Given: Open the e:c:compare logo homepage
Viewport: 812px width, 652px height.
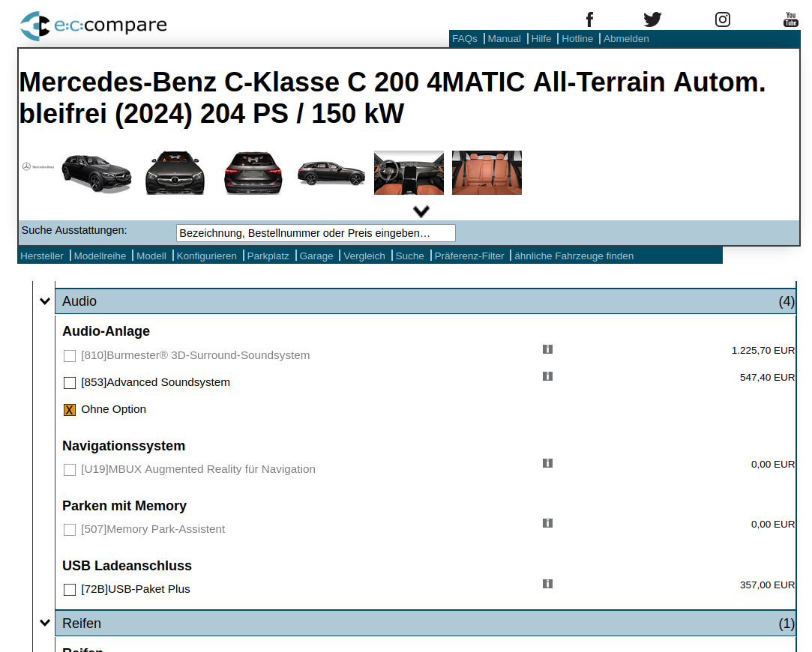Looking at the screenshot, I should coord(94,25).
